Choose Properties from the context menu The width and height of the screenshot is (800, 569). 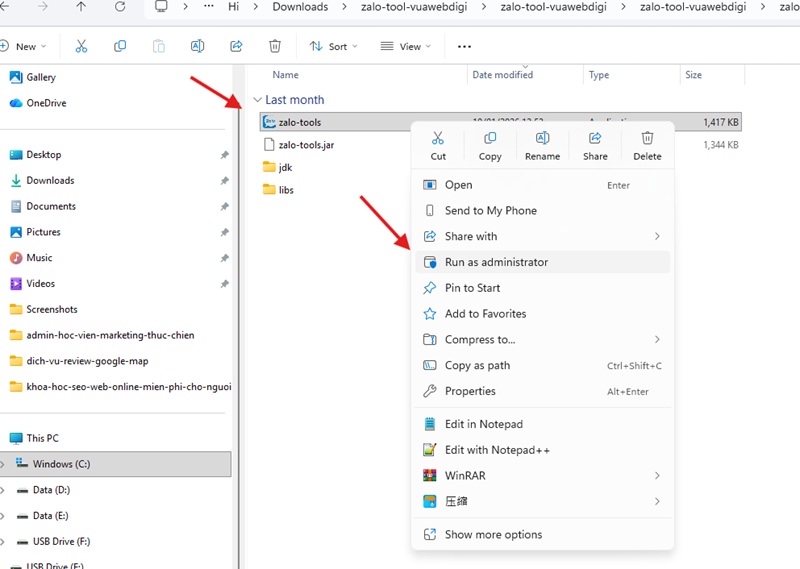(x=542, y=391)
